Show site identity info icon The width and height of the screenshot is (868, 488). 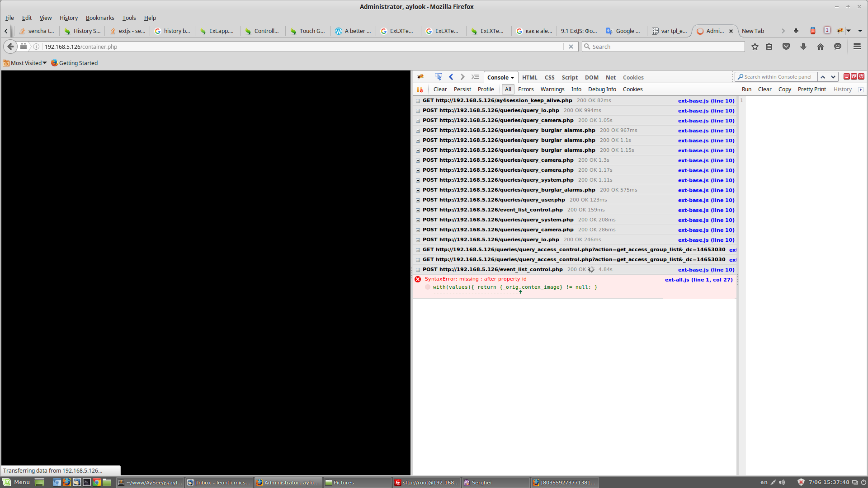36,47
